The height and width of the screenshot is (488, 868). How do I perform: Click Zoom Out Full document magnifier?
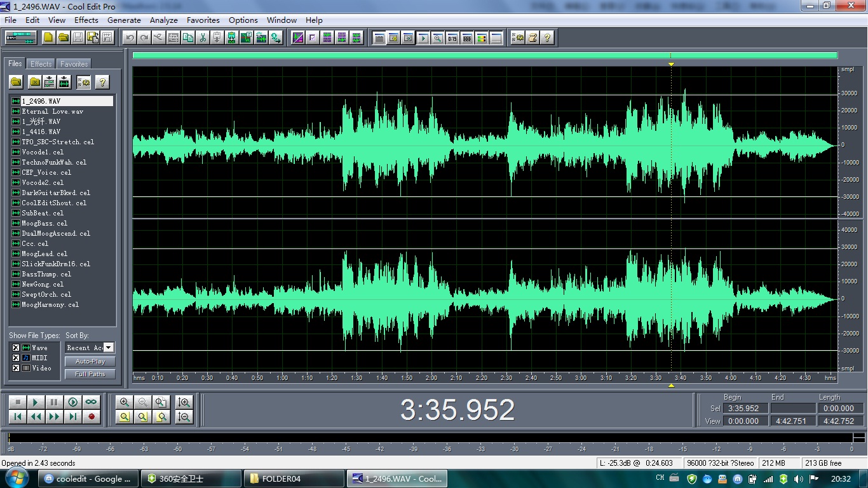[161, 402]
